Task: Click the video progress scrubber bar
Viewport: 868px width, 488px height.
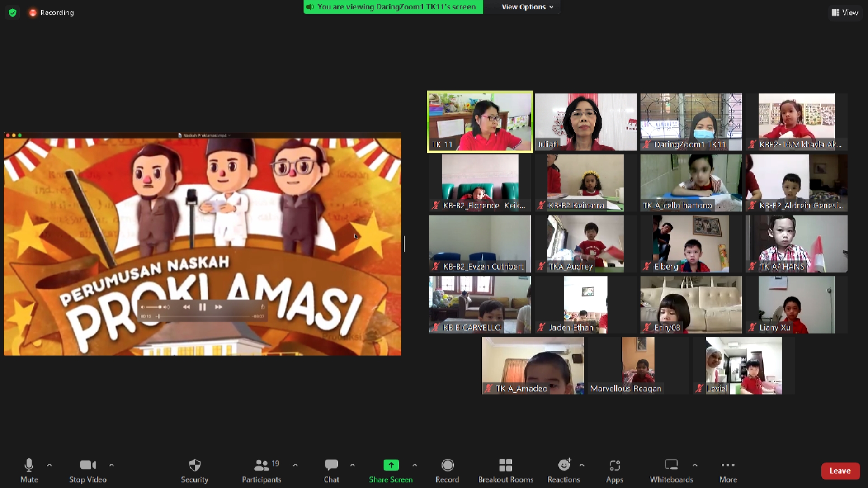Action: [203, 316]
